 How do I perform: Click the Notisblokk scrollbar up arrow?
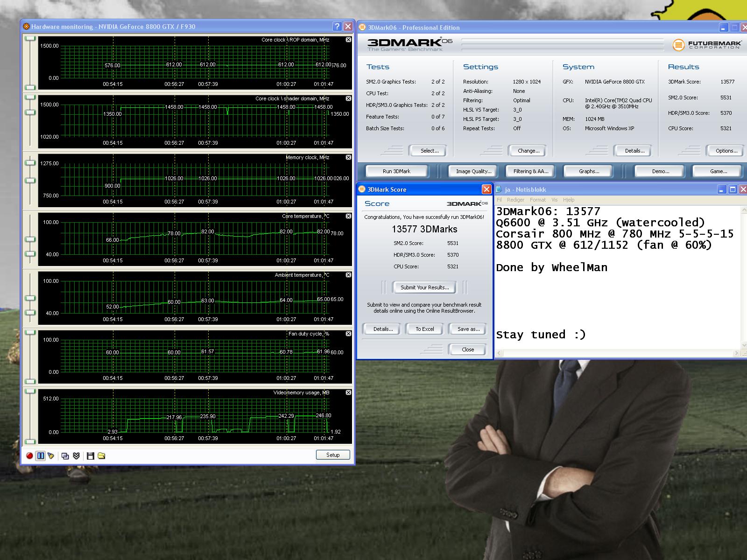(x=743, y=210)
